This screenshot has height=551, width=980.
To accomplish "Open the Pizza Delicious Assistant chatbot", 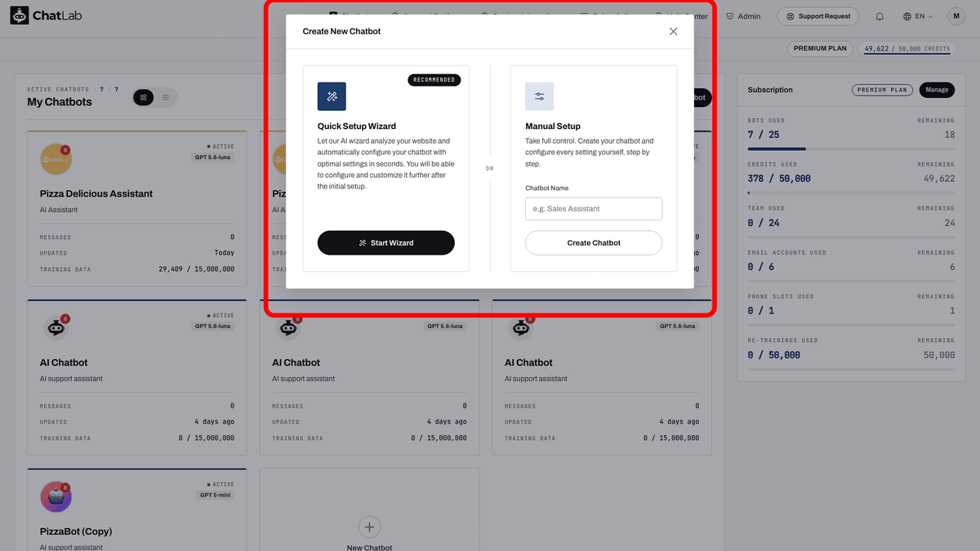I will 96,193.
